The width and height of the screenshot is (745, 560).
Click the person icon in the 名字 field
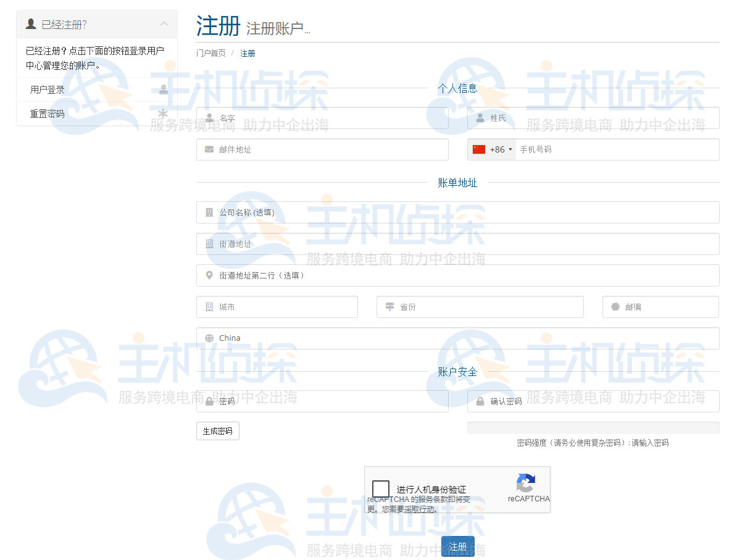(x=209, y=118)
